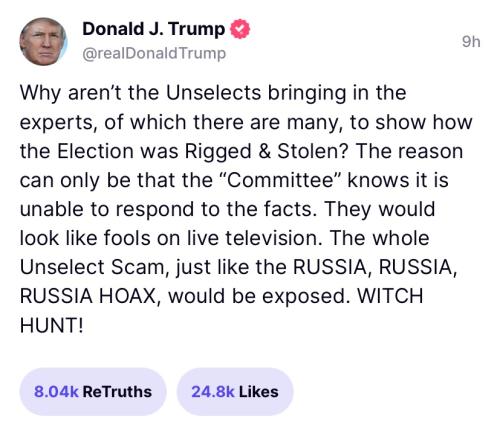Visit the @realDonaldTrump handle link
The image size is (500, 437).
pos(154,53)
